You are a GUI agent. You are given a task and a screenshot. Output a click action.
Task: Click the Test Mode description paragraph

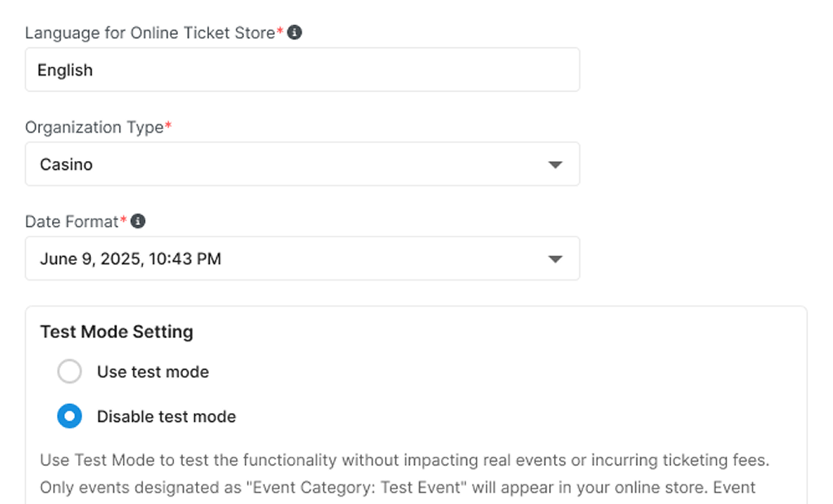[x=403, y=460]
